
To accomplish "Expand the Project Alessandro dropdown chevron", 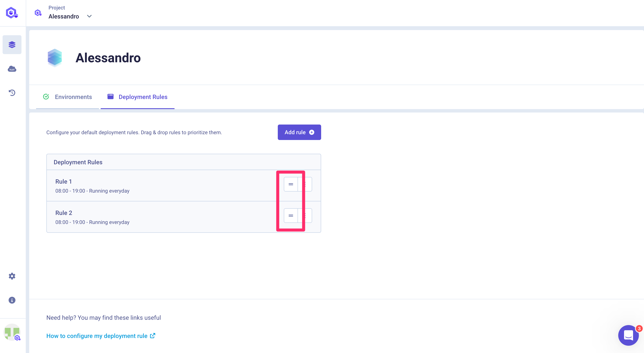I will click(x=89, y=16).
